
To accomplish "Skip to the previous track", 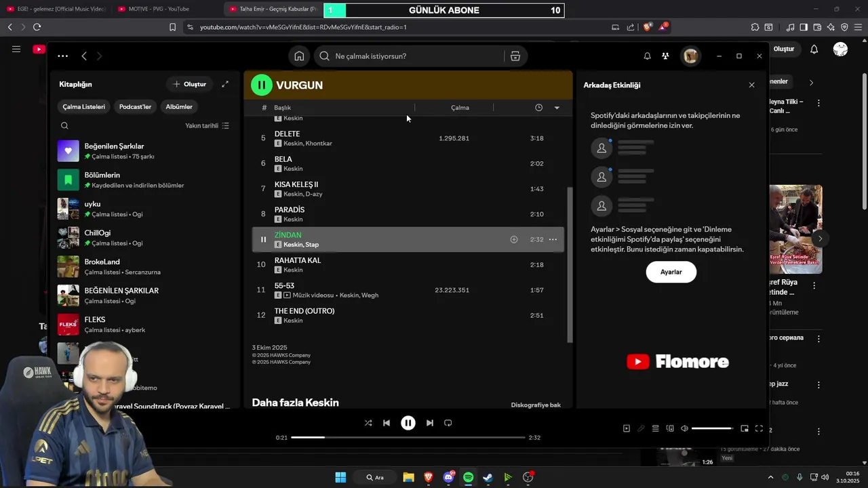I will tap(387, 423).
